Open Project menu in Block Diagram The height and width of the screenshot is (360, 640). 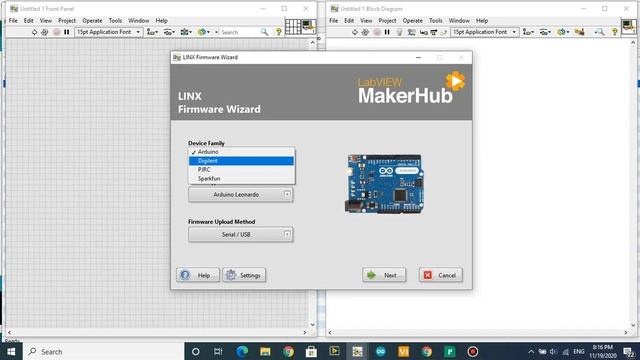coord(387,20)
